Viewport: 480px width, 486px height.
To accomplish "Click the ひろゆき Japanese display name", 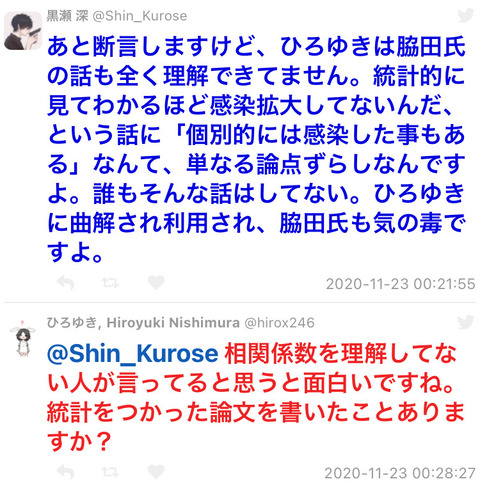I will [72, 323].
